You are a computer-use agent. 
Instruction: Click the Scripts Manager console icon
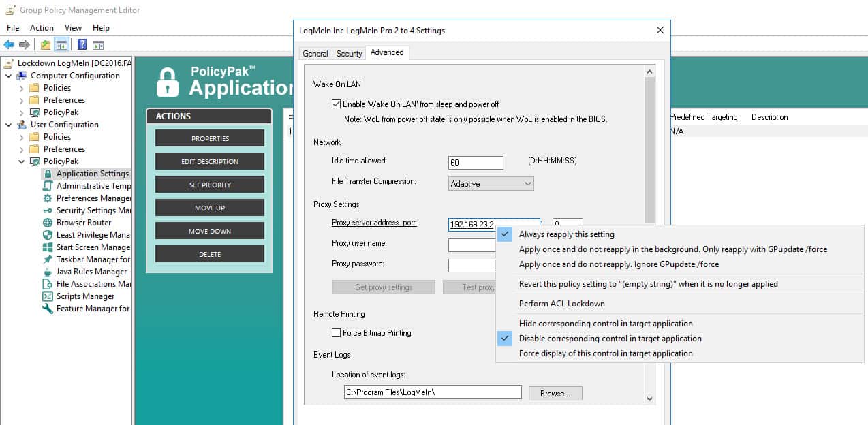48,296
